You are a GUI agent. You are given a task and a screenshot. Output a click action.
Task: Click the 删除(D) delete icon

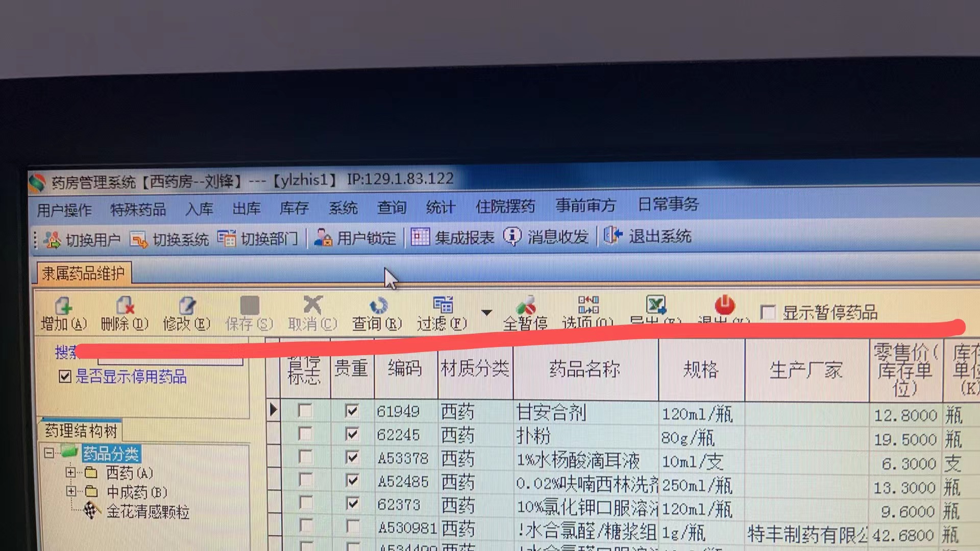click(125, 306)
